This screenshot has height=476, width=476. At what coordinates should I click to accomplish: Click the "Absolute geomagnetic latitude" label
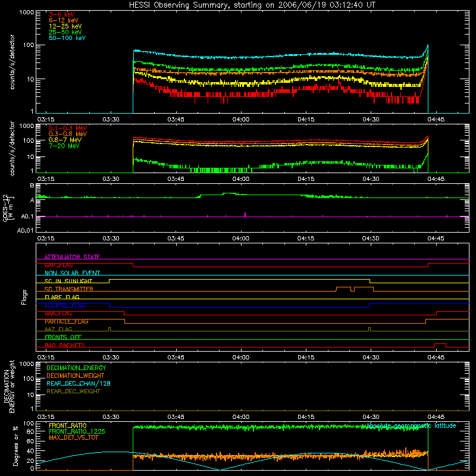(411, 425)
